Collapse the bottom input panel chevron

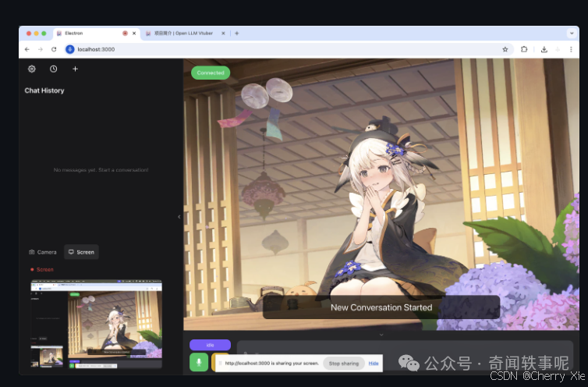tap(381, 335)
